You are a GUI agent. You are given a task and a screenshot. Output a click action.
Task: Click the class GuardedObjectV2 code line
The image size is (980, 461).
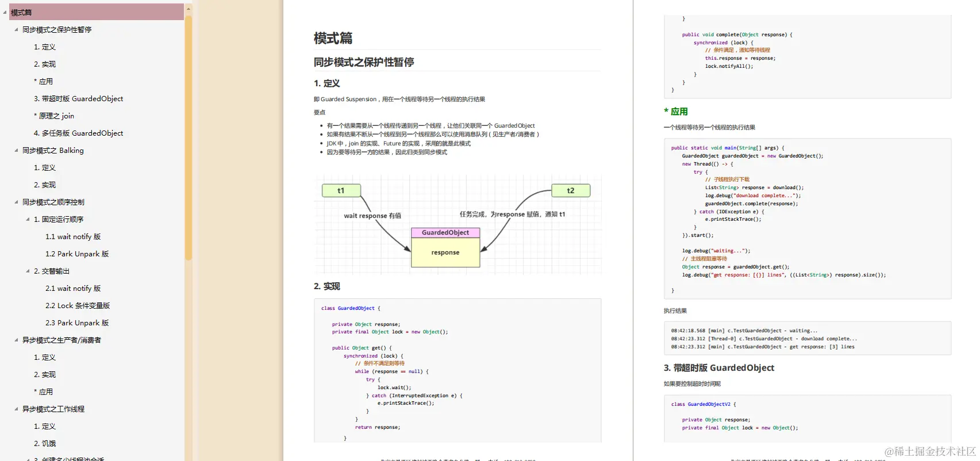tap(704, 404)
